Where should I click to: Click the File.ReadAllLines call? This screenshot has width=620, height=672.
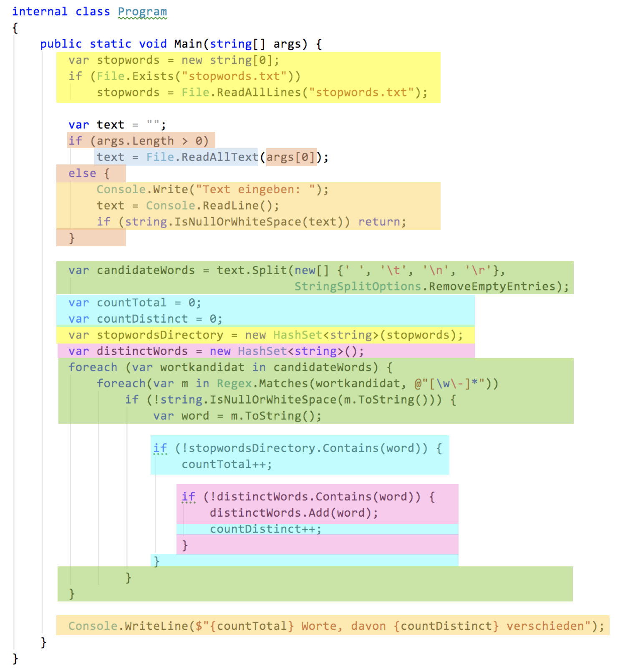coord(241,92)
